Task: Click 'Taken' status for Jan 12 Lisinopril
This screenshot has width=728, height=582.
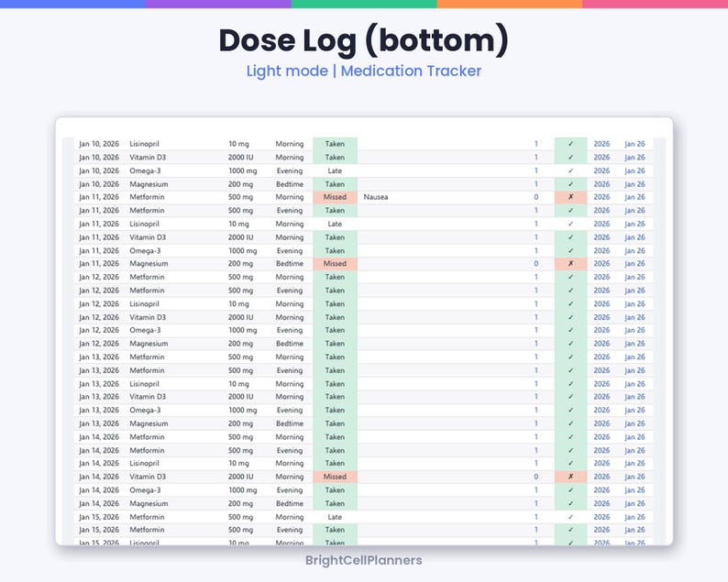Action: point(335,304)
